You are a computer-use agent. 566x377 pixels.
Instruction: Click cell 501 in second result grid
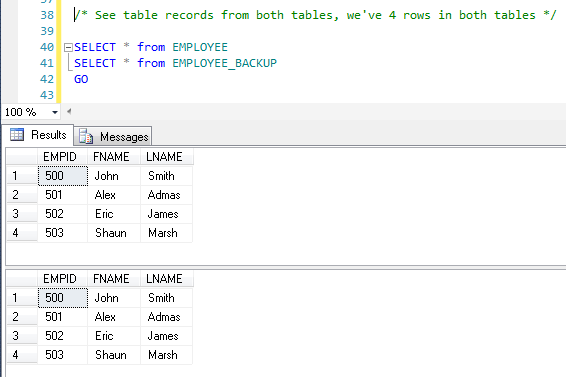click(x=63, y=317)
